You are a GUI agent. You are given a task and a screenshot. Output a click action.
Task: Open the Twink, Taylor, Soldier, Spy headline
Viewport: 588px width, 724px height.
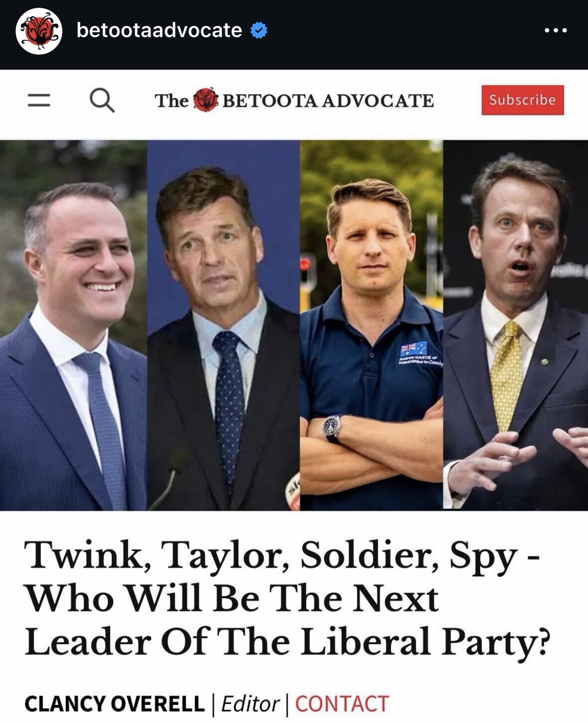(287, 598)
